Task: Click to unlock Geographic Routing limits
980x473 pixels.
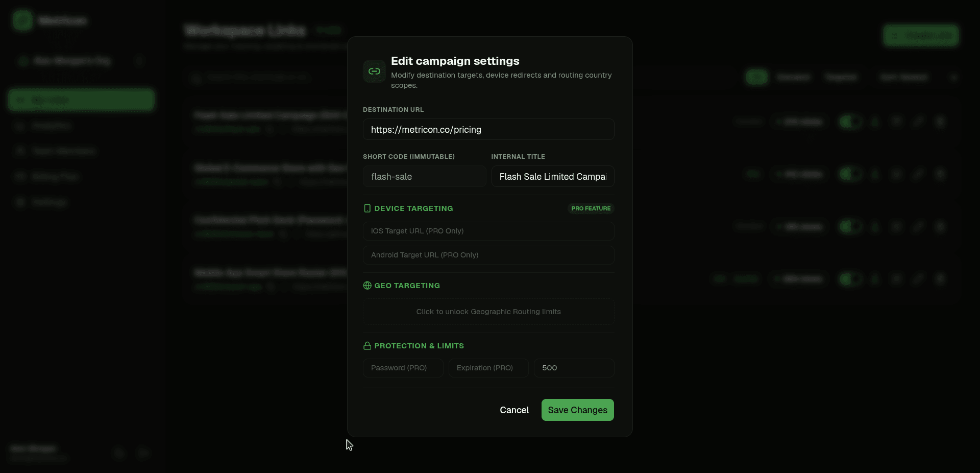Action: (x=488, y=312)
